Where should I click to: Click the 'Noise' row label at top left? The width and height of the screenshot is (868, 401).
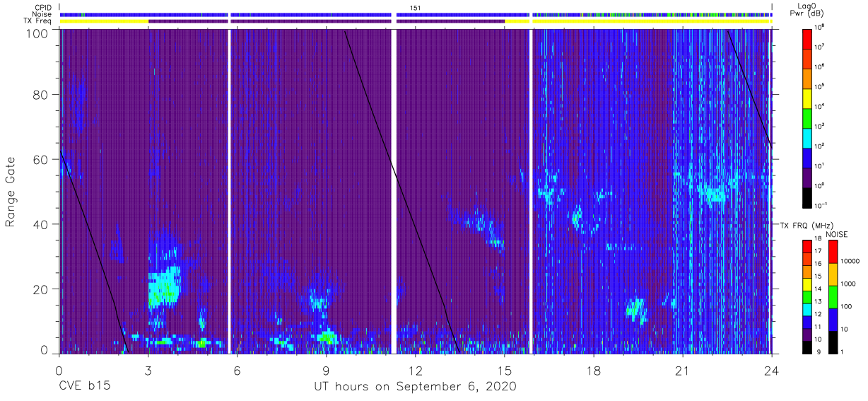(x=42, y=14)
